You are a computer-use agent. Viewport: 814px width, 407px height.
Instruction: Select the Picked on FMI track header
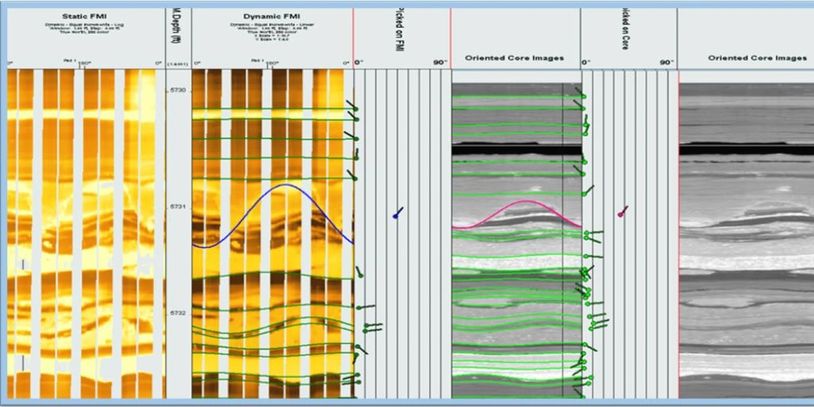tap(401, 31)
